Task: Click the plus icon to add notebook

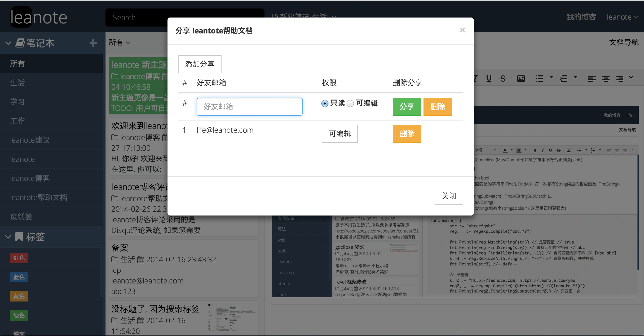Action: pyautogui.click(x=93, y=43)
